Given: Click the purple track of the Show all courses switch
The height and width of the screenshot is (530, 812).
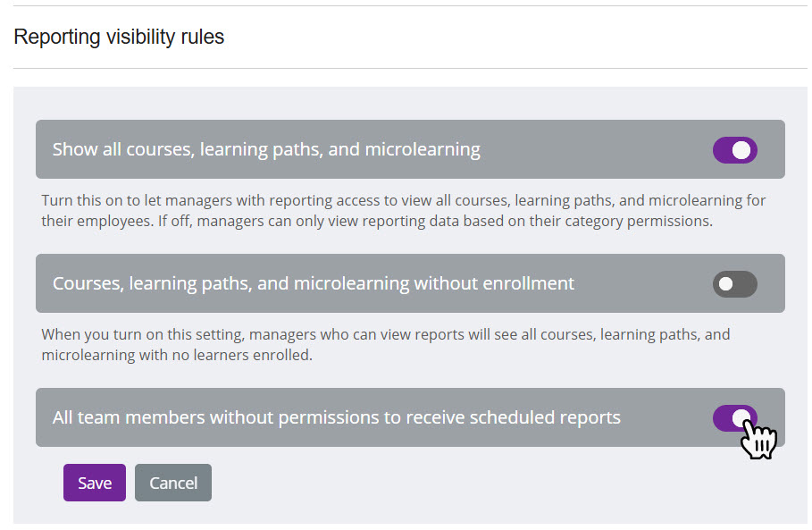Looking at the screenshot, I should click(x=722, y=150).
